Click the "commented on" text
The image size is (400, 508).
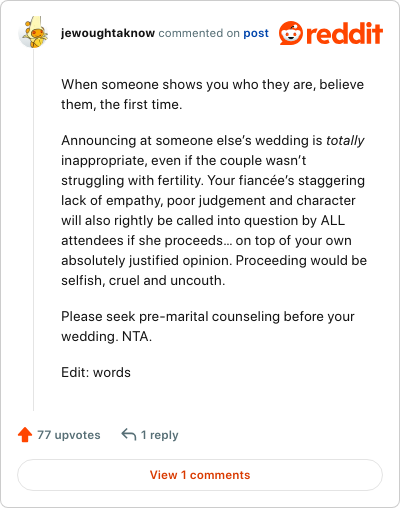tap(199, 33)
